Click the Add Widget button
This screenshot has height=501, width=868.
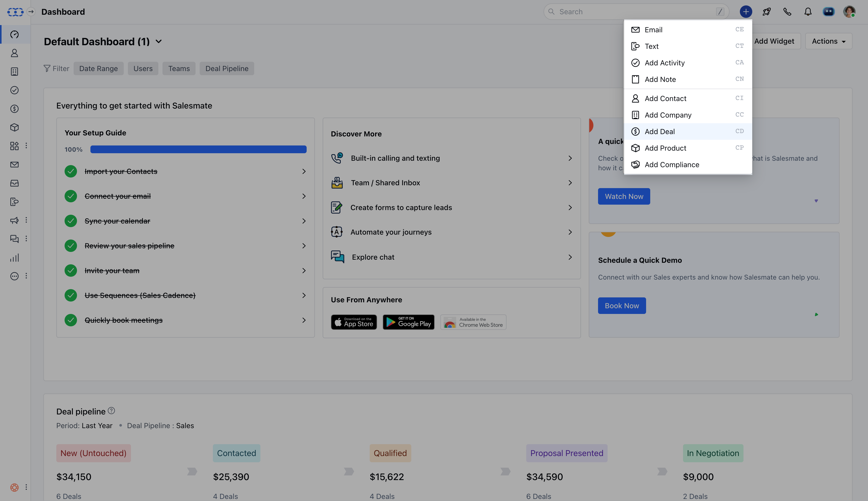tap(774, 41)
